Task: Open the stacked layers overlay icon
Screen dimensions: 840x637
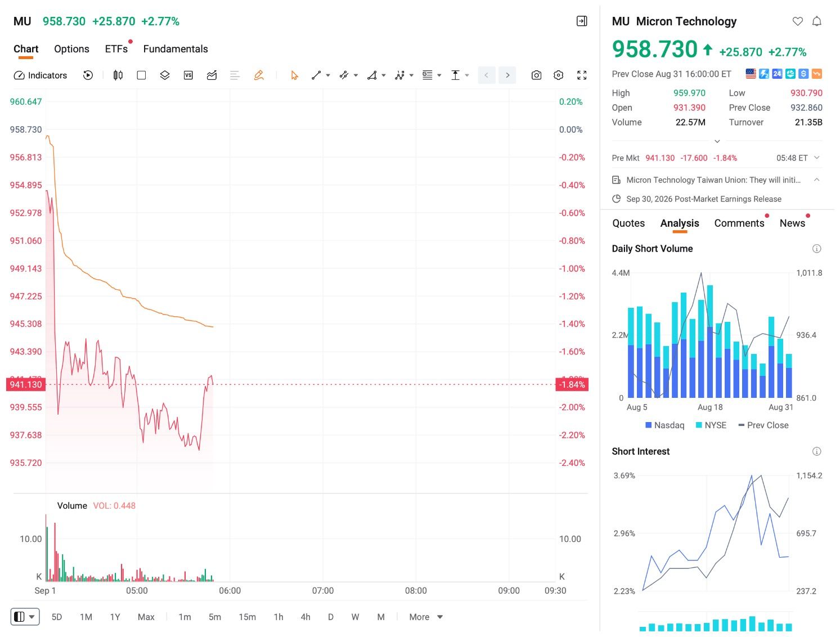Action: [165, 75]
